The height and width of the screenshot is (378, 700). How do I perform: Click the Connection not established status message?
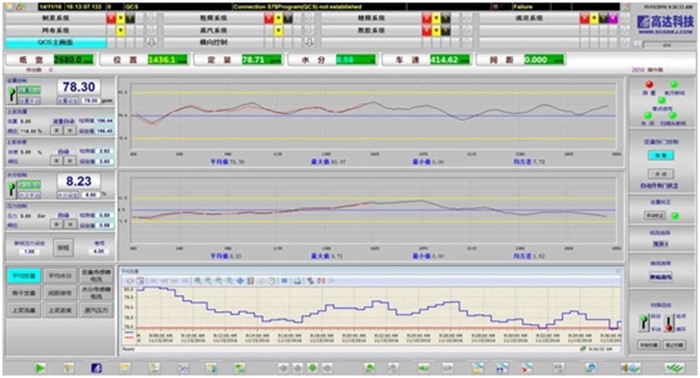297,7
